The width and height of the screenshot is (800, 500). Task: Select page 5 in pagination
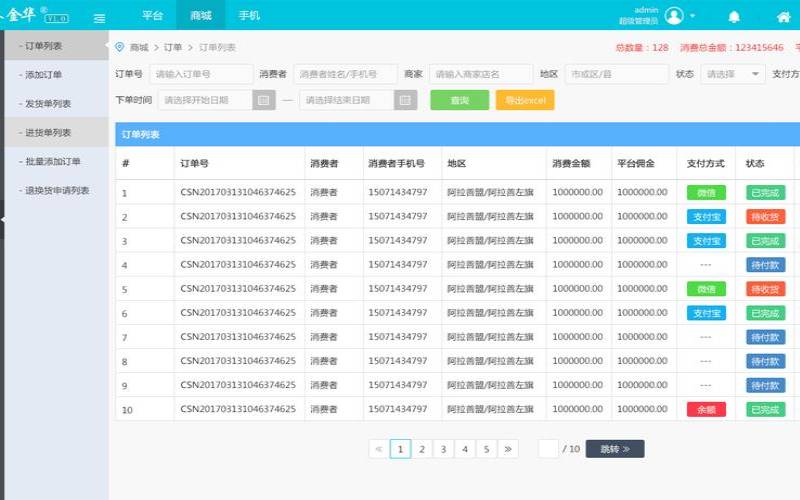486,449
